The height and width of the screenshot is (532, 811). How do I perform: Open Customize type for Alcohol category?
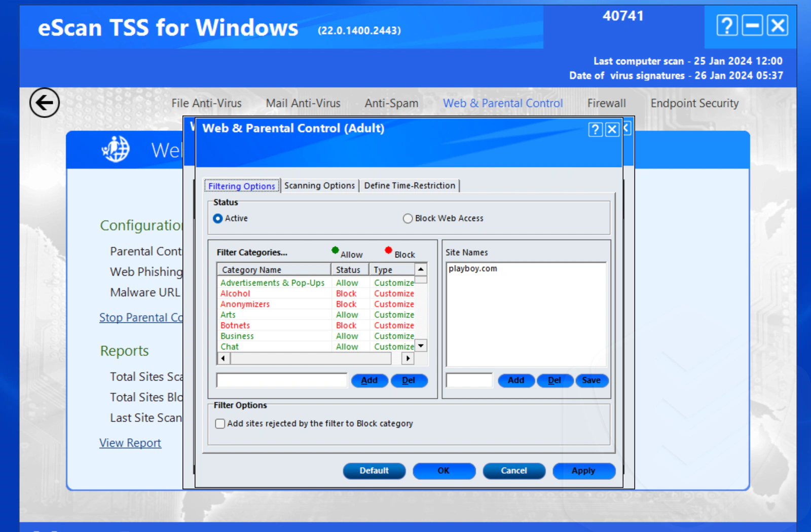394,294
